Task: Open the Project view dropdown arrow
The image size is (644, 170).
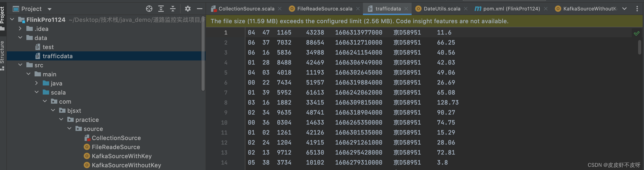Action: tap(50, 9)
